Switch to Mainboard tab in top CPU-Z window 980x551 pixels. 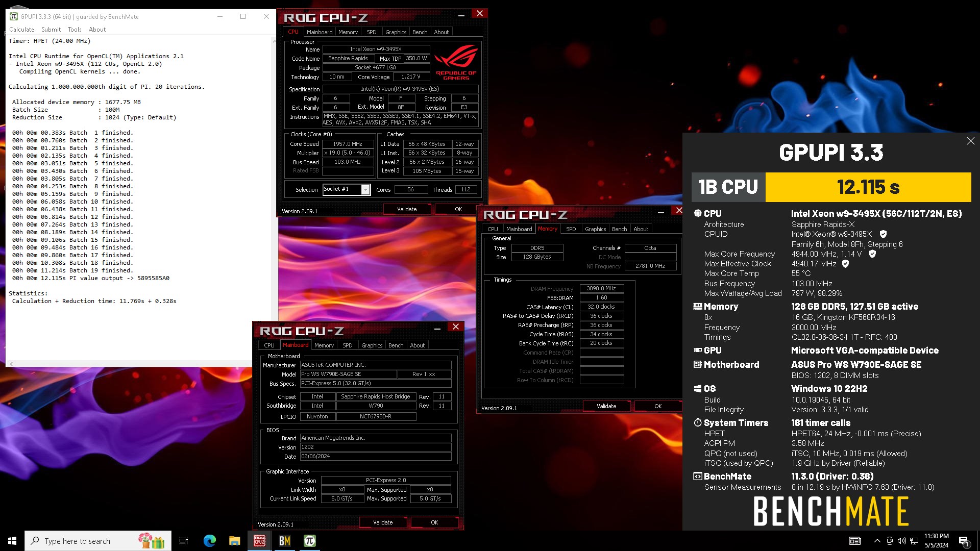pyautogui.click(x=320, y=32)
